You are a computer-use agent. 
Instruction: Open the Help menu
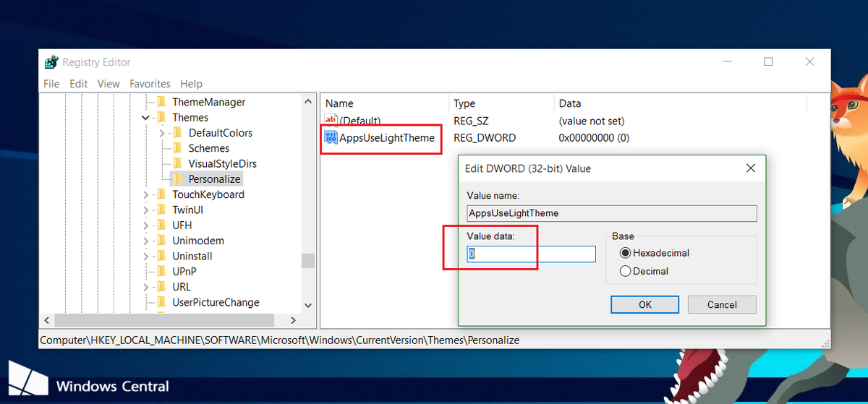click(x=192, y=84)
